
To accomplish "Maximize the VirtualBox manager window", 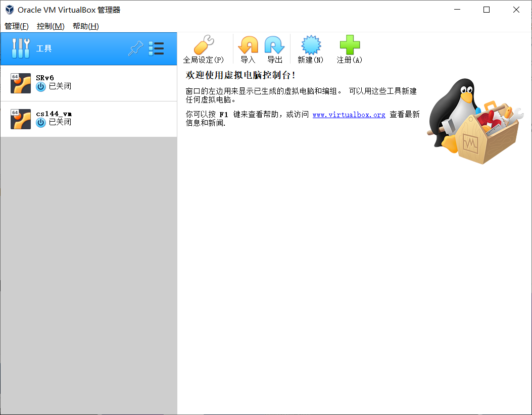I will [486, 10].
